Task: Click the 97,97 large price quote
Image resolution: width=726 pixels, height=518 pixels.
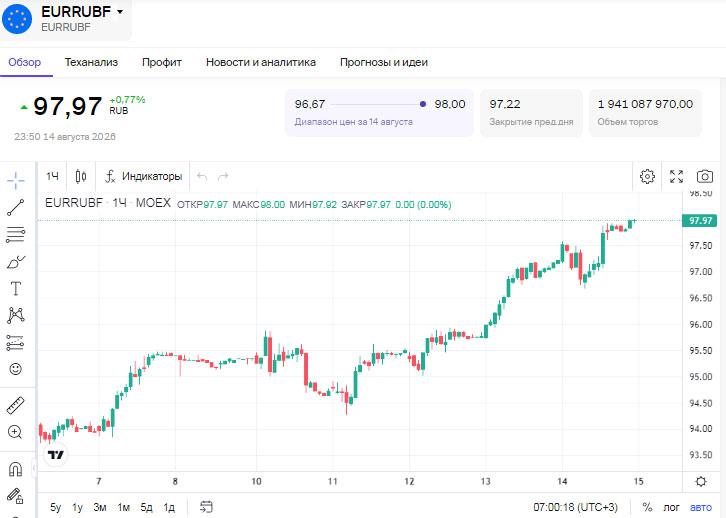Action: click(x=68, y=106)
